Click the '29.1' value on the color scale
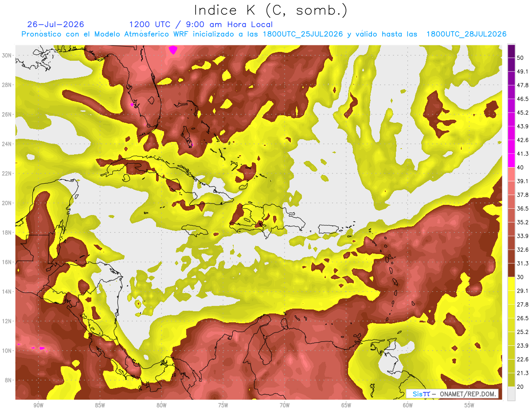The width and height of the screenshot is (532, 411). pos(522,291)
